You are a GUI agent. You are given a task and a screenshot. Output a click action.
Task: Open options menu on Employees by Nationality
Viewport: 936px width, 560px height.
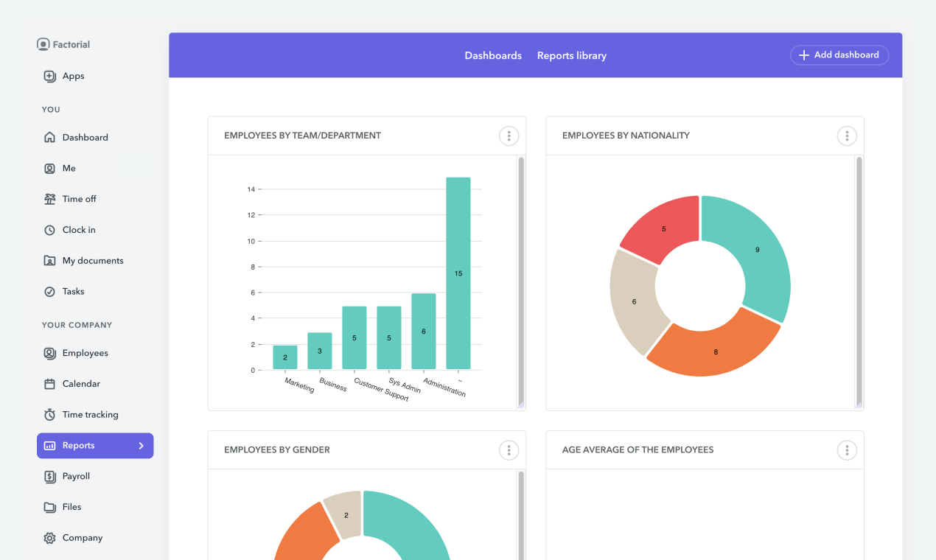click(847, 136)
